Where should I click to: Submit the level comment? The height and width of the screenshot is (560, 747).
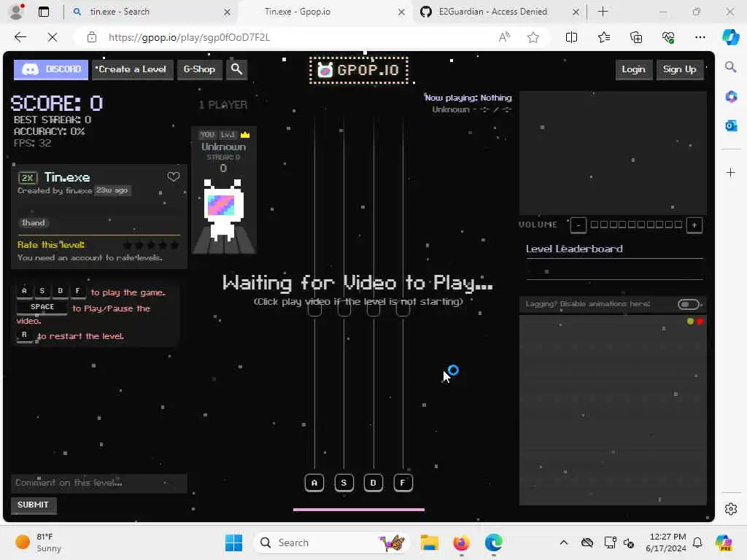pos(34,505)
